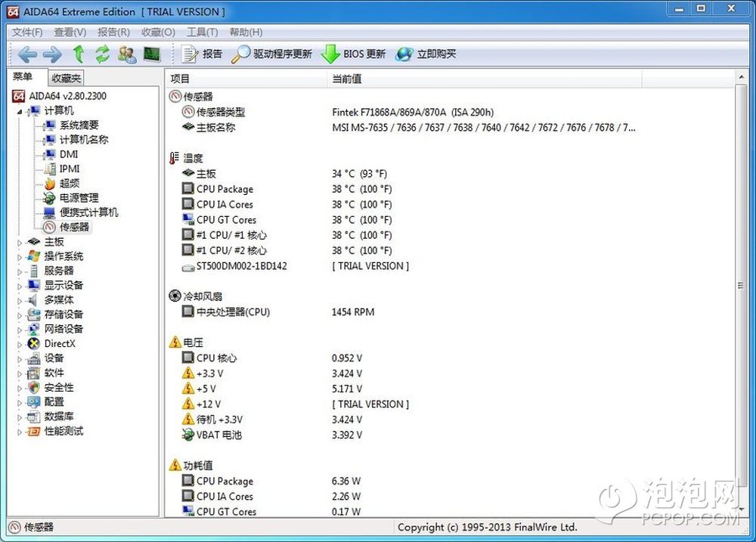The image size is (756, 542).
Task: Click the users management toolbar icon
Action: (x=127, y=54)
